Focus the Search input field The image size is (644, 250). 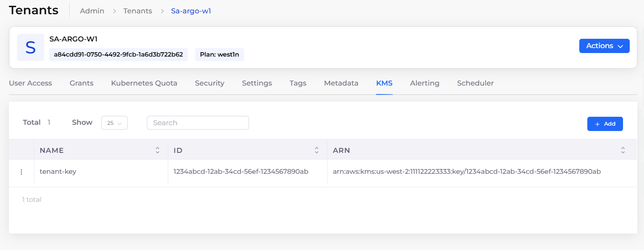(x=198, y=123)
